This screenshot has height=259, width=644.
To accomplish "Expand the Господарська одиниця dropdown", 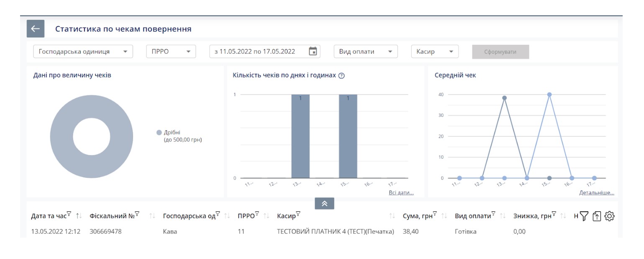I will pos(83,51).
